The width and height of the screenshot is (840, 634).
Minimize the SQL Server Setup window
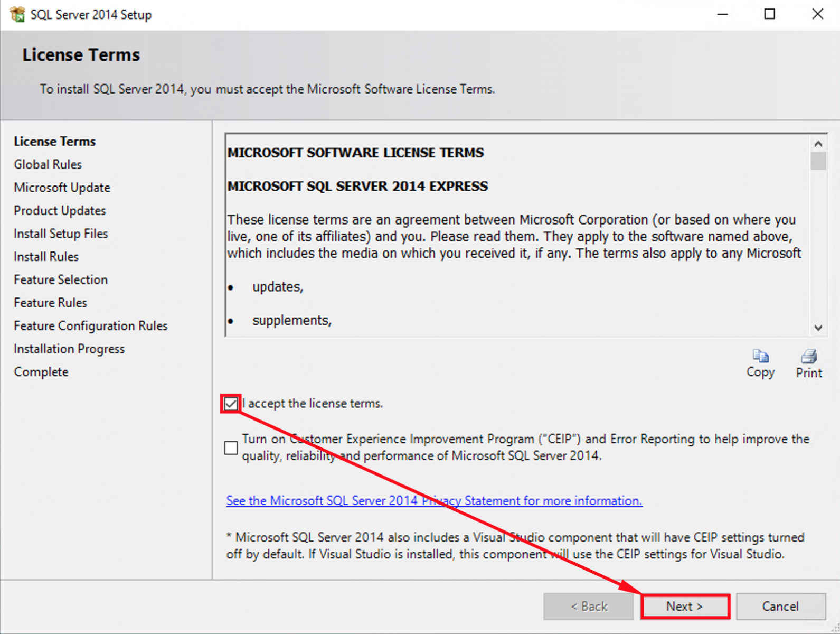click(723, 14)
